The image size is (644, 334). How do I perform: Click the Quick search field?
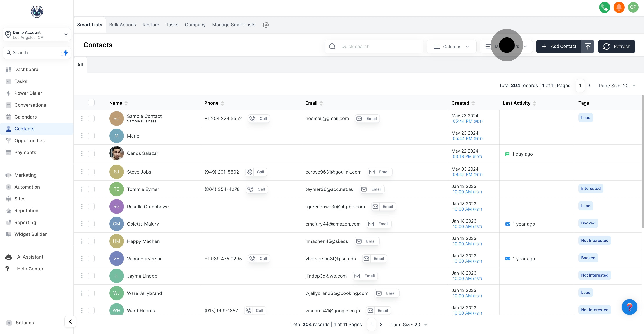tap(377, 46)
